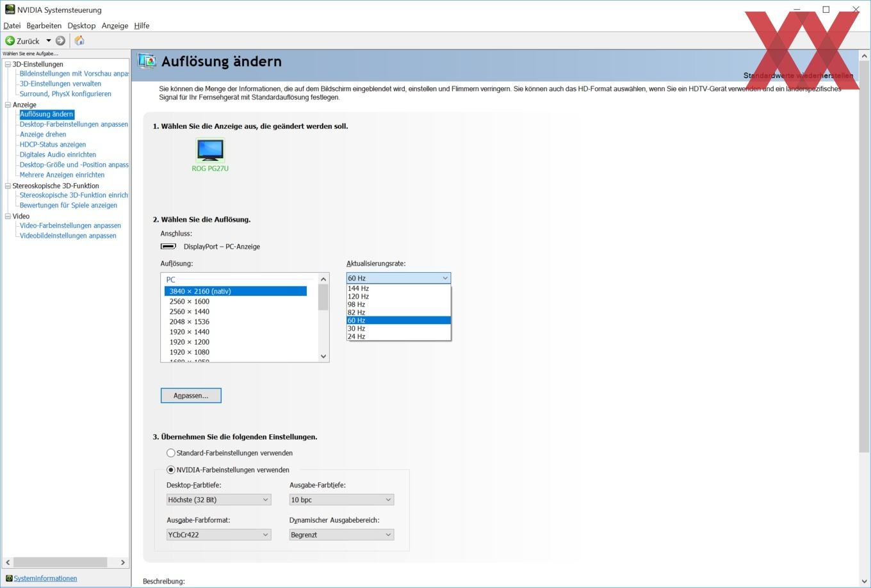Choose 120 Hz refresh rate
Viewport: 871px width, 588px height.
point(398,297)
